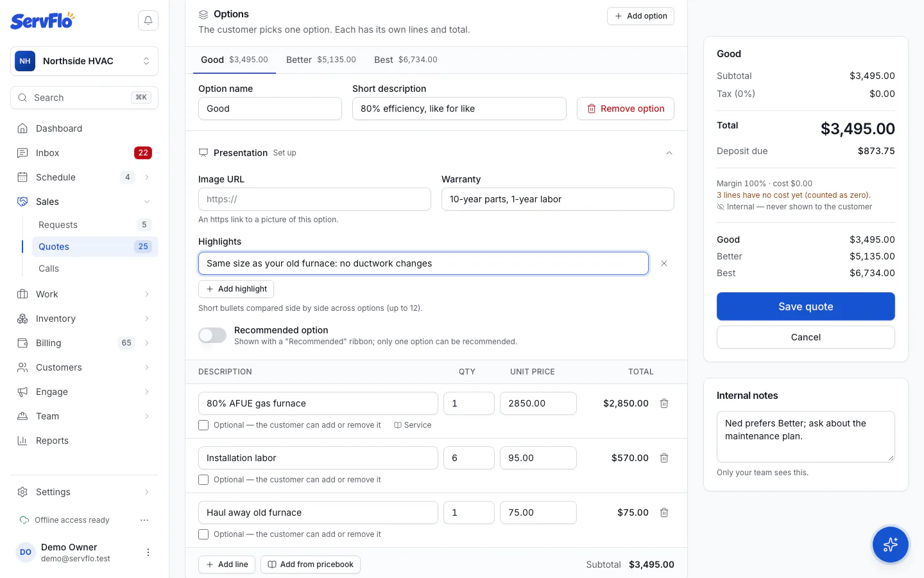Click the Inbox sidebar icon
This screenshot has width=924, height=578.
point(22,153)
